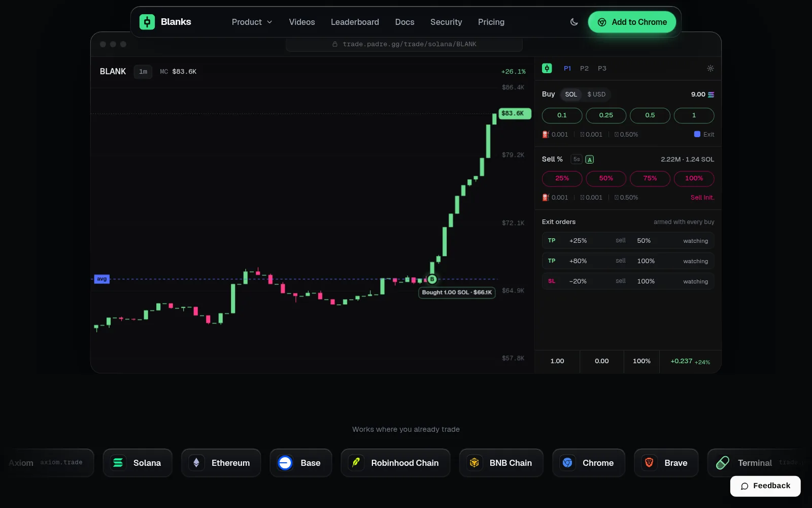Open the panel settings gear icon
The height and width of the screenshot is (508, 812).
coord(710,68)
